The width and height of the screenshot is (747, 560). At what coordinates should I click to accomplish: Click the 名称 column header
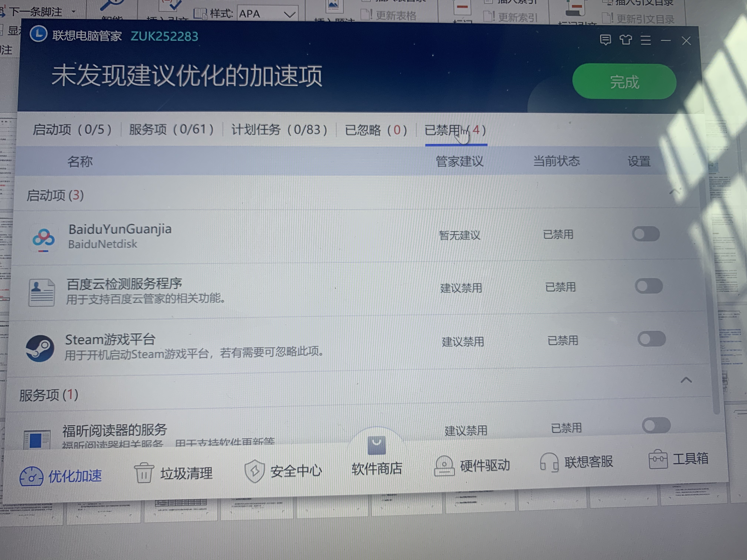80,161
